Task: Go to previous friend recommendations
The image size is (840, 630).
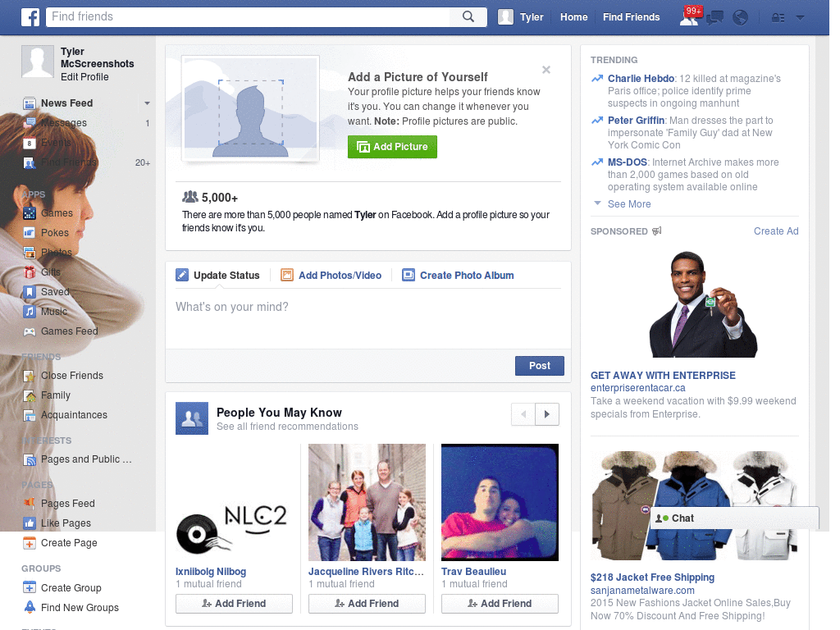Action: point(523,414)
